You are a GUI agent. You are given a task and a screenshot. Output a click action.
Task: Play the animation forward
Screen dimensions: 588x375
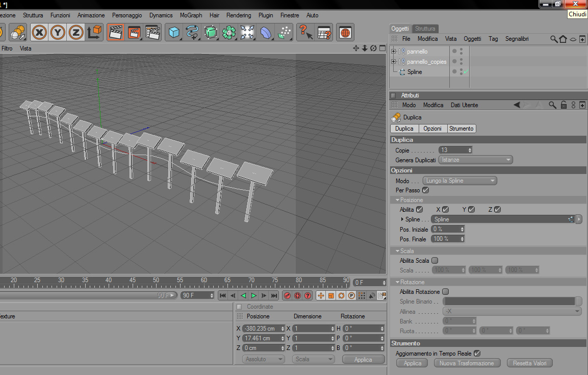coord(253,295)
